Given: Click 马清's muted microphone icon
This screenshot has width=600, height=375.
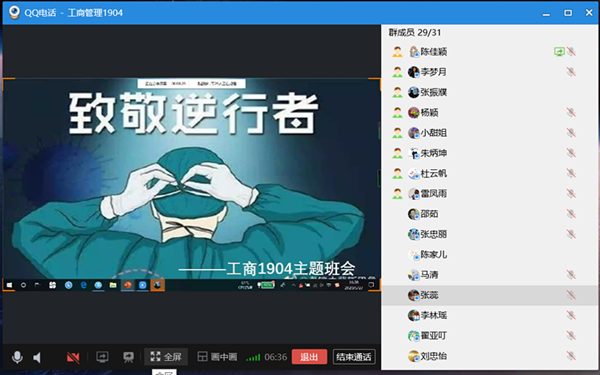Looking at the screenshot, I should click(x=571, y=275).
